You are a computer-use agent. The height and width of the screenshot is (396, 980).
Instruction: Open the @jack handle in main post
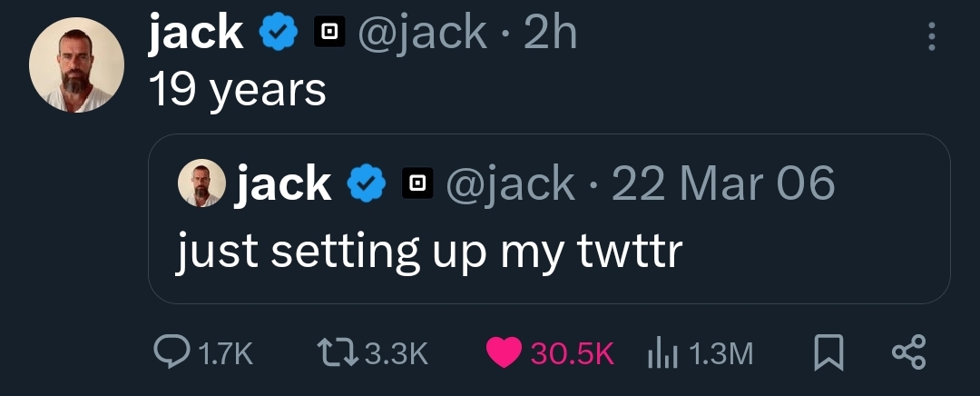coord(423,35)
